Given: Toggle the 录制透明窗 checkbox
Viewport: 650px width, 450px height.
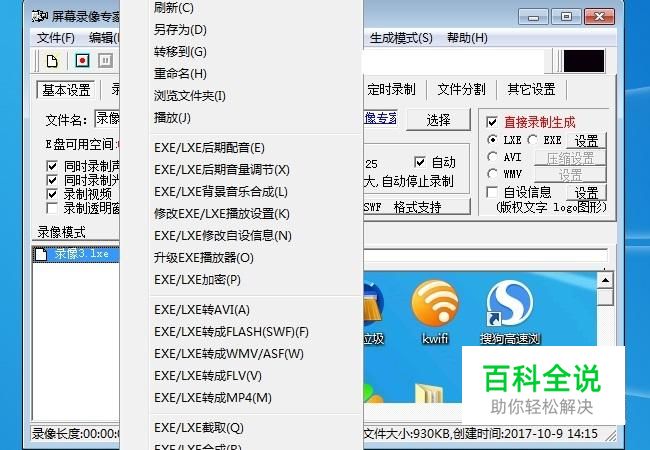Looking at the screenshot, I should [x=52, y=208].
